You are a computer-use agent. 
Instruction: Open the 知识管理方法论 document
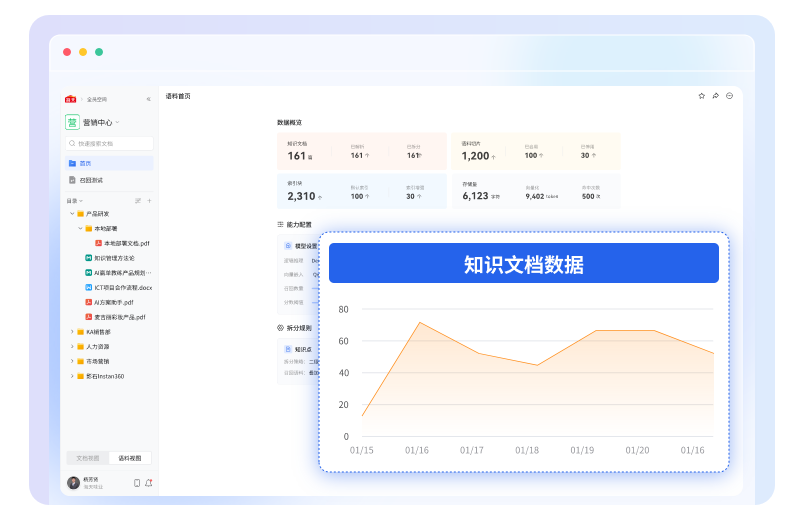(x=110, y=258)
